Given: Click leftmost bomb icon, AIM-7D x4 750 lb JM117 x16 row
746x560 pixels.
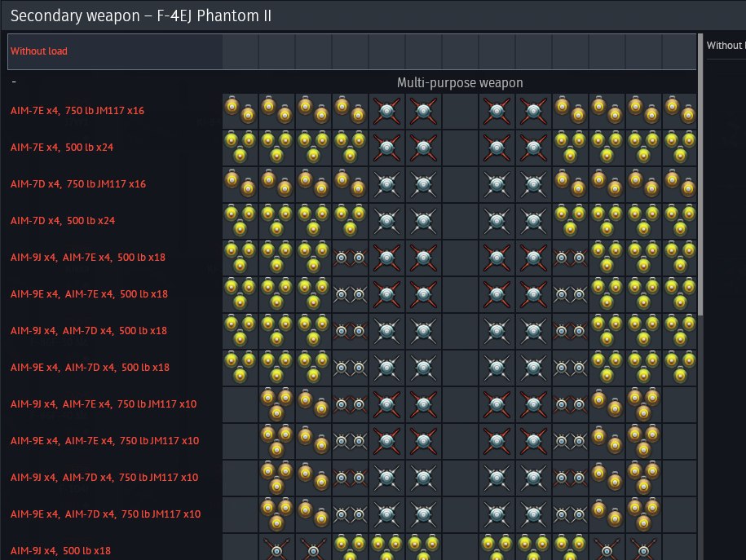Looking at the screenshot, I should (x=241, y=183).
